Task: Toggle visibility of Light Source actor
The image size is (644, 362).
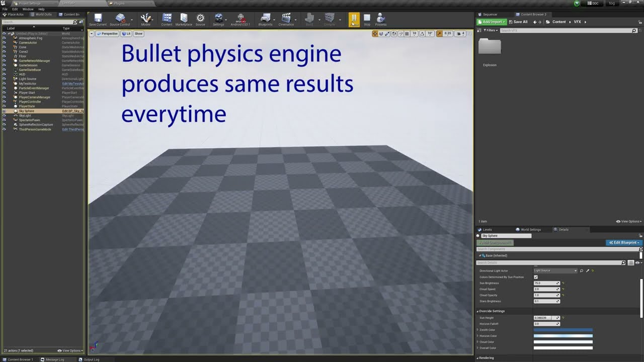Action: coord(4,79)
